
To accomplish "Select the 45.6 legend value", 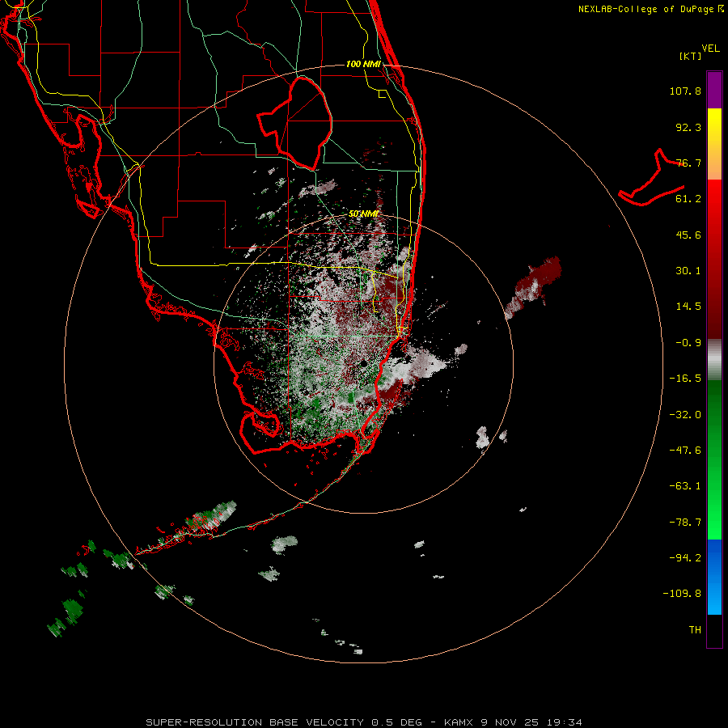I will (688, 235).
